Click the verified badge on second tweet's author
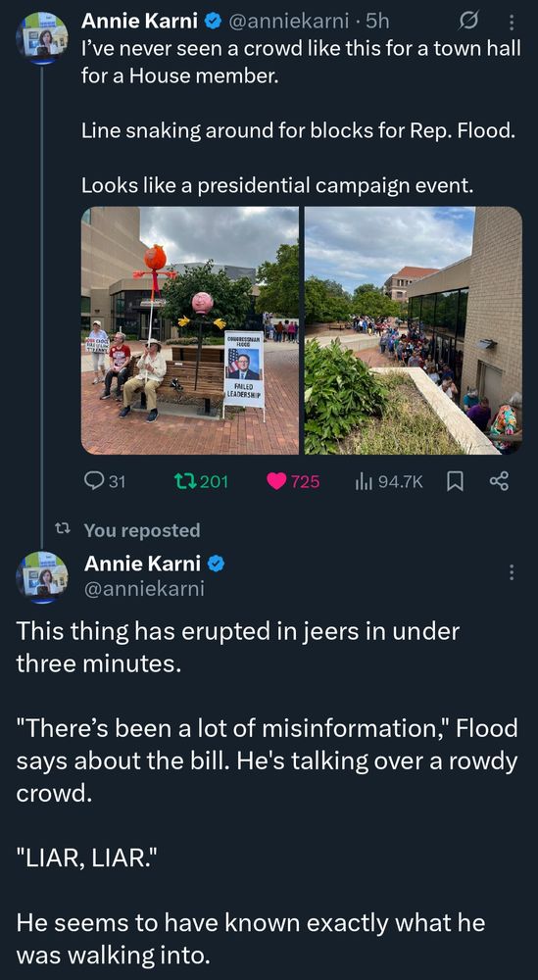 (216, 563)
